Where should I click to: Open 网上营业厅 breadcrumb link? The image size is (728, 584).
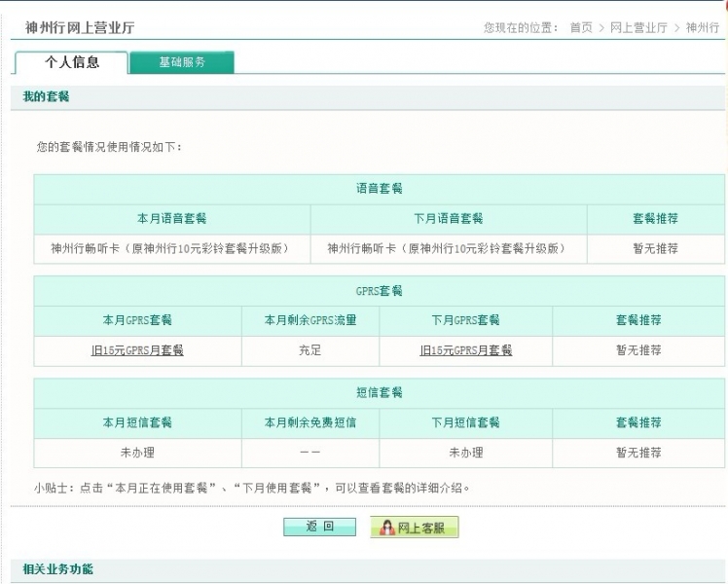[638, 27]
